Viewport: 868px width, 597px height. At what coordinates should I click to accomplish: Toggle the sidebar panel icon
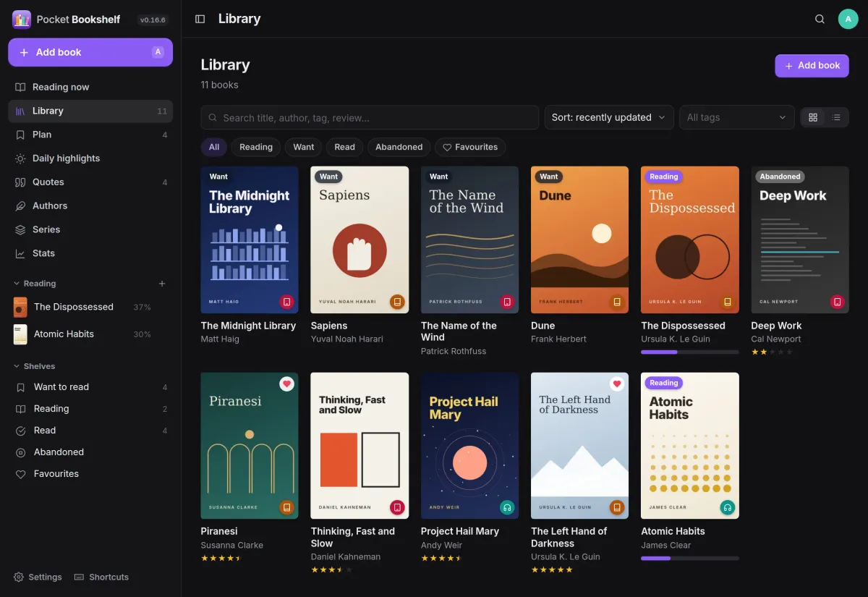[200, 19]
